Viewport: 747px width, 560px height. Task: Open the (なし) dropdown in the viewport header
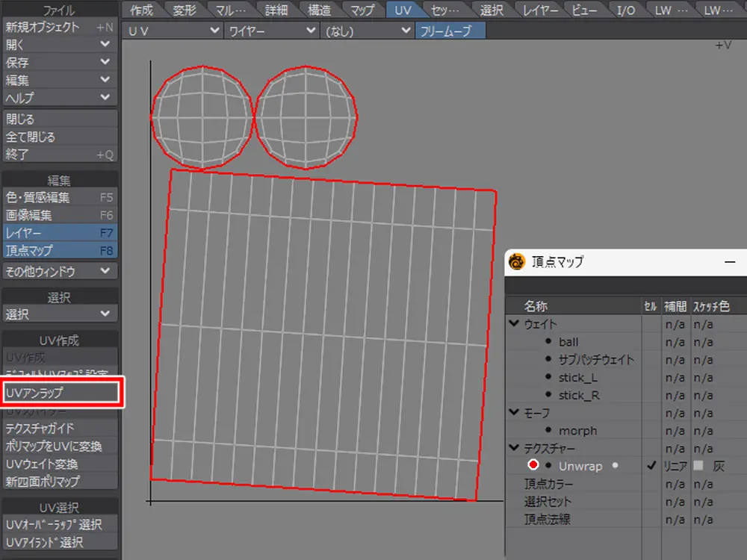[367, 31]
